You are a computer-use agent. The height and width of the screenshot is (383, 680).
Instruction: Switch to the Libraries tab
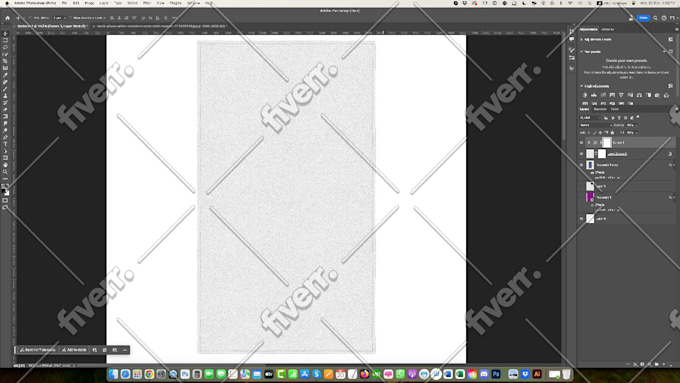pos(608,29)
